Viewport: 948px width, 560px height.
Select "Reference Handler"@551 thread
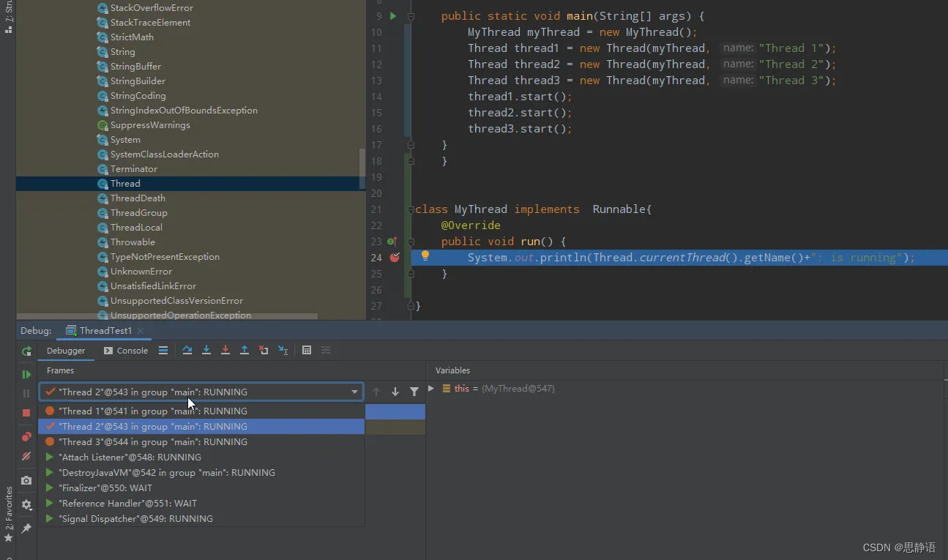pos(201,503)
